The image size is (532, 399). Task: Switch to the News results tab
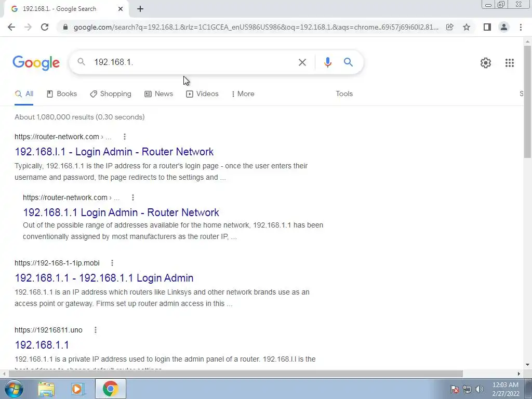tap(158, 94)
